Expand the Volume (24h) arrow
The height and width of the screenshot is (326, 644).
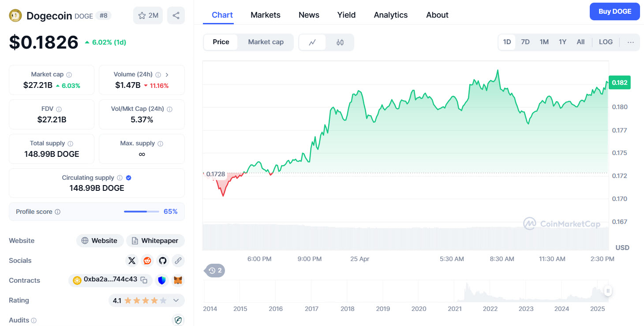[x=167, y=75]
